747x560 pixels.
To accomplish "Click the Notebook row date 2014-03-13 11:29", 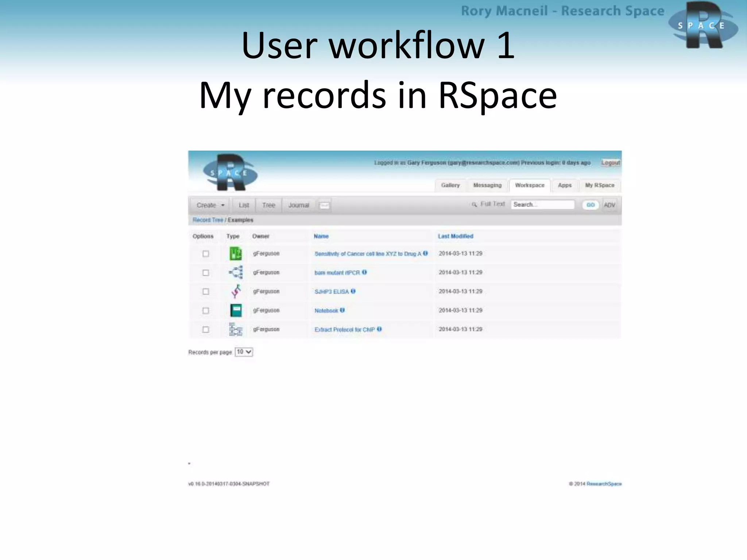I will (x=460, y=310).
